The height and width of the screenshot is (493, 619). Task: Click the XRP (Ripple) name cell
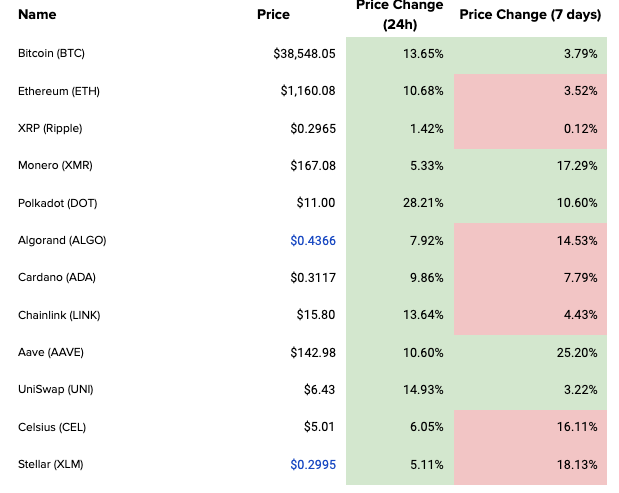coord(50,128)
